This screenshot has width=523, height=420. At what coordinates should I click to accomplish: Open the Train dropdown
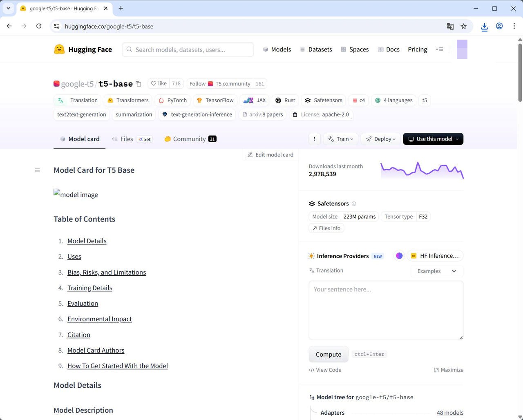pos(341,139)
